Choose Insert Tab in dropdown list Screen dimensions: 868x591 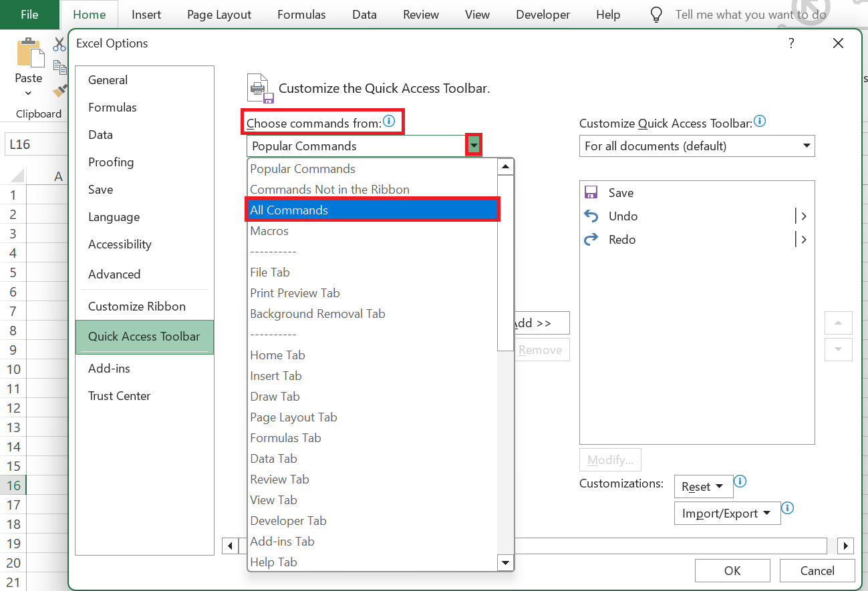[372, 376]
